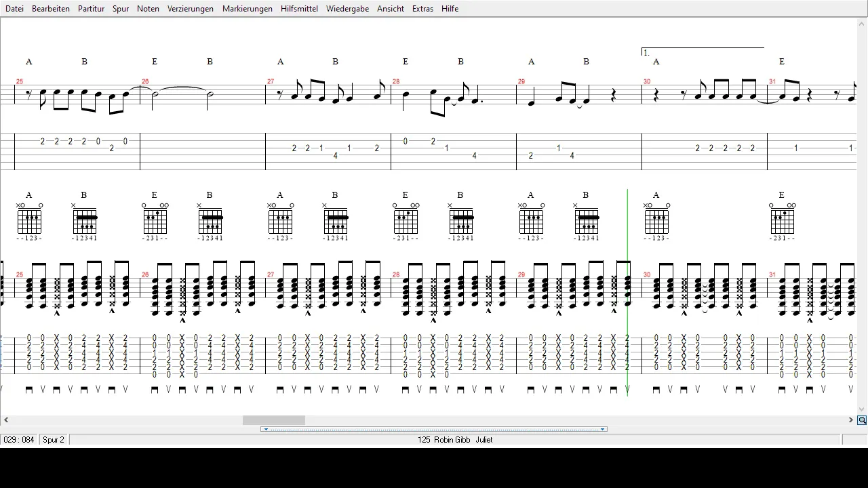Image resolution: width=868 pixels, height=488 pixels.
Task: Click the horizontal scrollbar left arrow
Action: pos(6,420)
